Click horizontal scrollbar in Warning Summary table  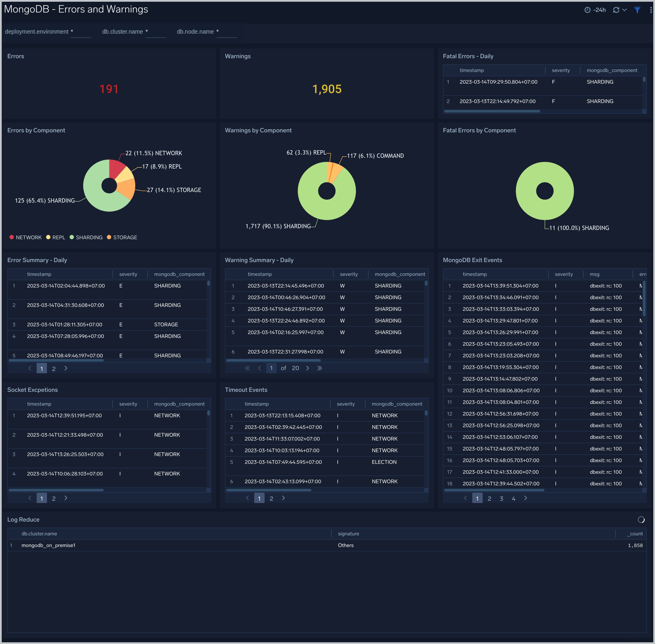pos(273,361)
